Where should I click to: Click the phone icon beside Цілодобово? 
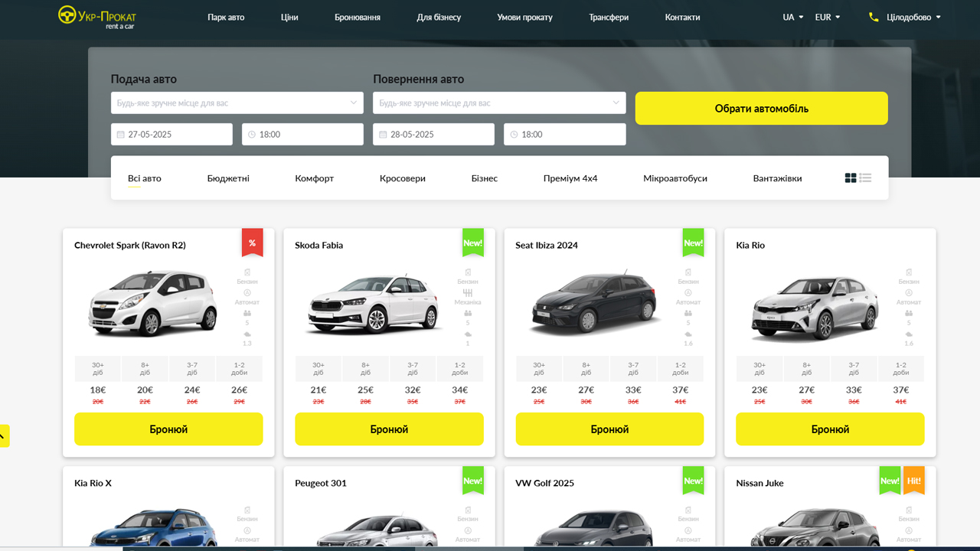pyautogui.click(x=874, y=17)
